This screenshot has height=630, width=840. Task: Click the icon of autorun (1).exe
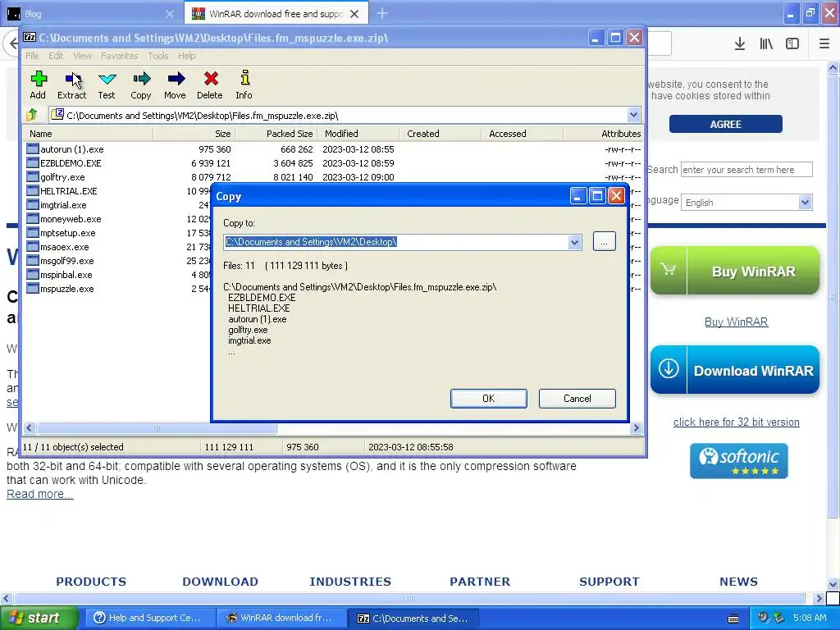coord(33,149)
